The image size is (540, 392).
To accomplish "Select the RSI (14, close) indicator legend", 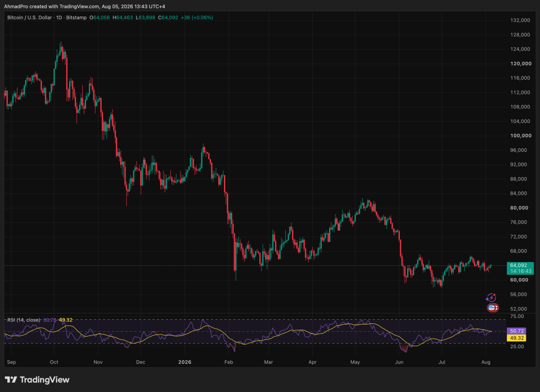I will pyautogui.click(x=24, y=320).
